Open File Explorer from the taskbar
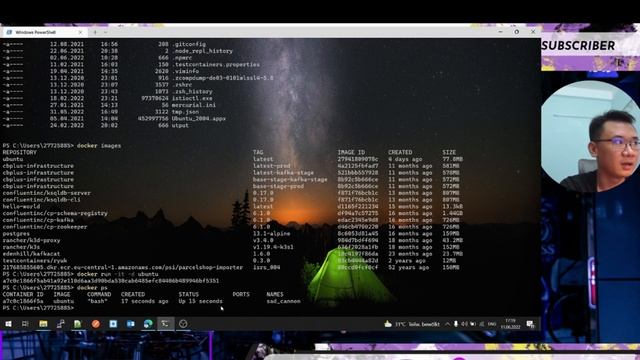This screenshot has height=360, width=640. (x=43, y=324)
